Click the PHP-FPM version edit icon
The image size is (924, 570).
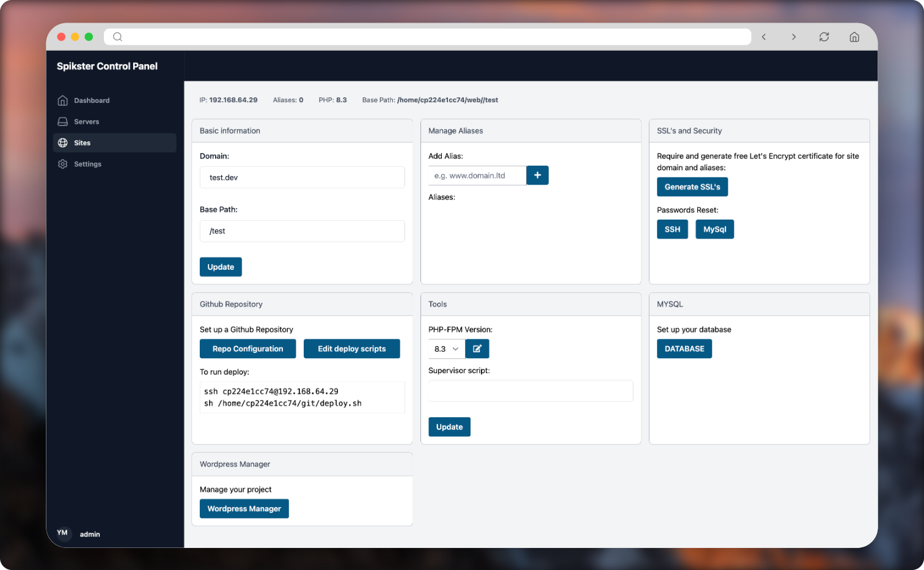pyautogui.click(x=477, y=349)
